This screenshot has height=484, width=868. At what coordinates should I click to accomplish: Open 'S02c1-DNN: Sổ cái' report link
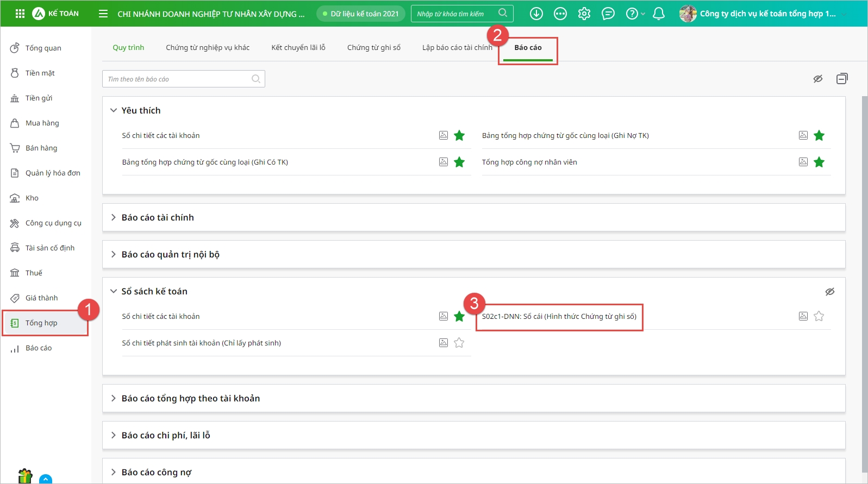click(559, 317)
